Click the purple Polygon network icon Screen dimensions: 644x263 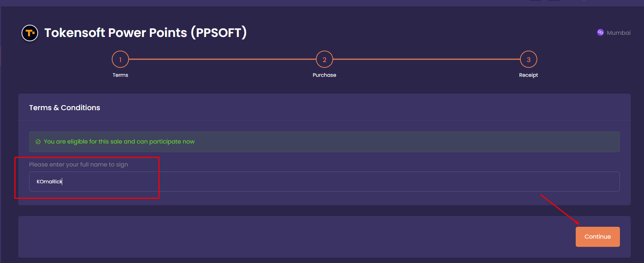click(600, 32)
